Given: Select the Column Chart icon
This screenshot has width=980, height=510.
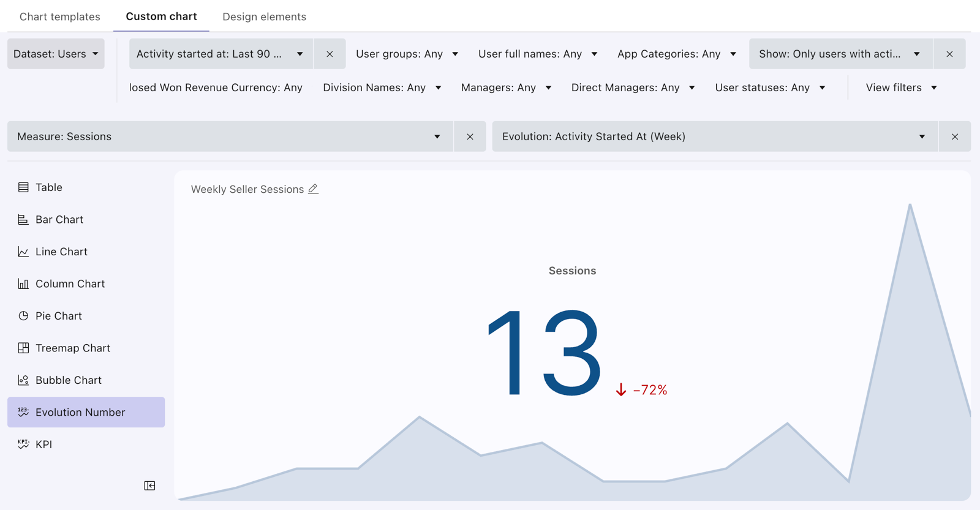Looking at the screenshot, I should [23, 283].
